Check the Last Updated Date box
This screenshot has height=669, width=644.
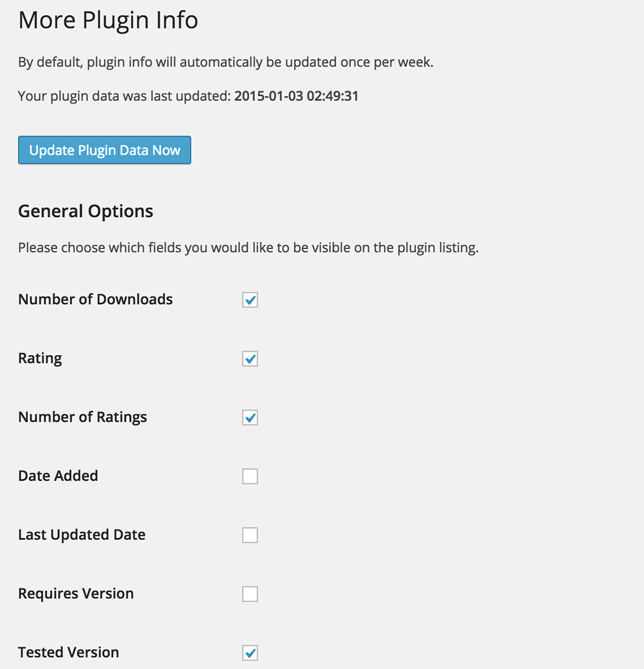[250, 535]
